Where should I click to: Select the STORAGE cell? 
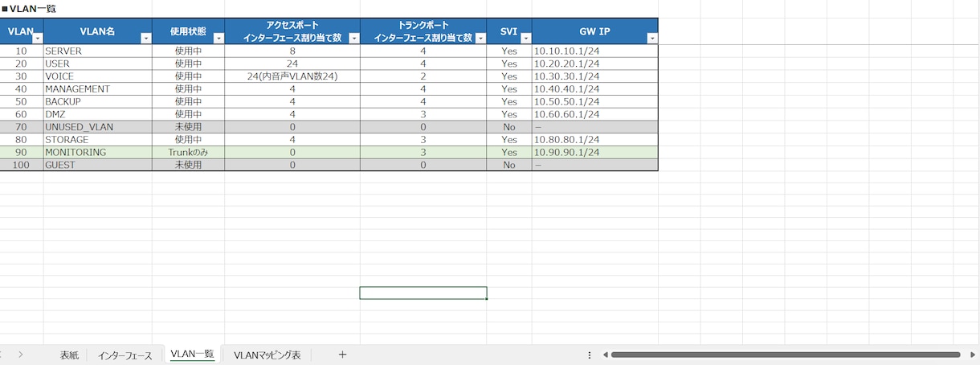(97, 139)
